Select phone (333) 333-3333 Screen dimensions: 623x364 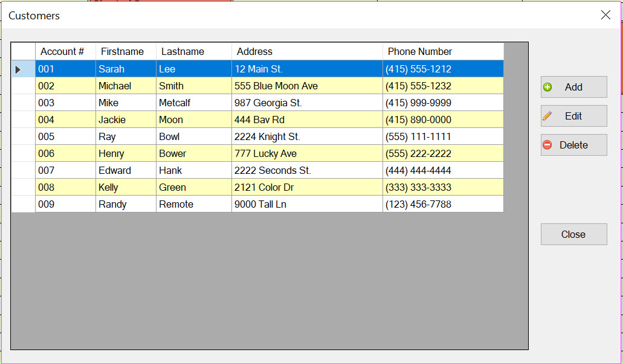pos(444,187)
